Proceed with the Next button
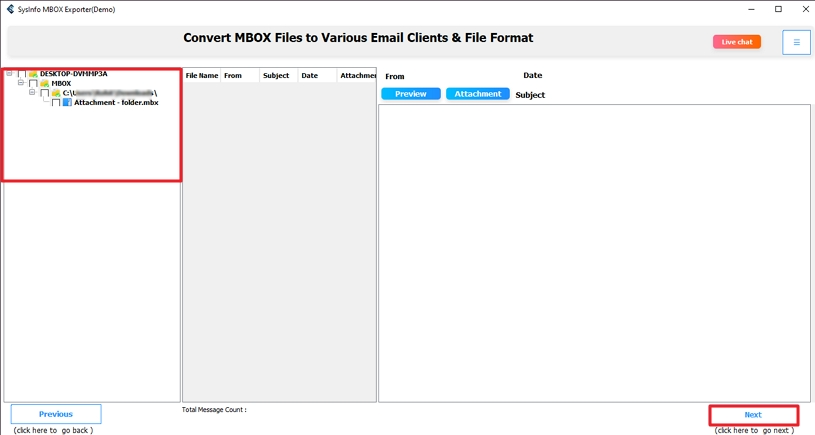Image resolution: width=815 pixels, height=435 pixels. point(753,415)
